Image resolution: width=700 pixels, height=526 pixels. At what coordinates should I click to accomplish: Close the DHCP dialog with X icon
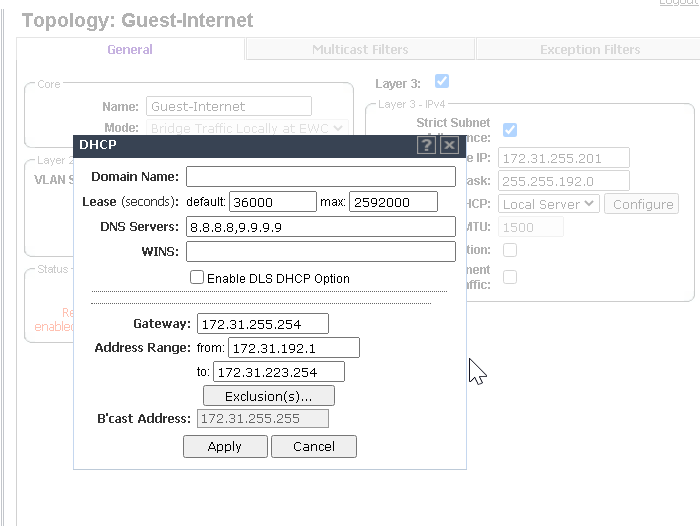pos(449,145)
